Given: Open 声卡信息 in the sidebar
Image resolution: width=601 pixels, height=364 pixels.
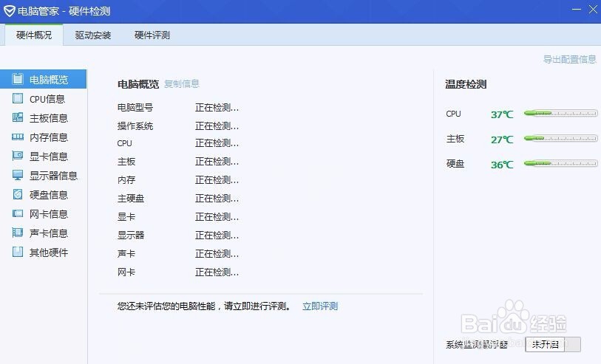Looking at the screenshot, I should 43,233.
